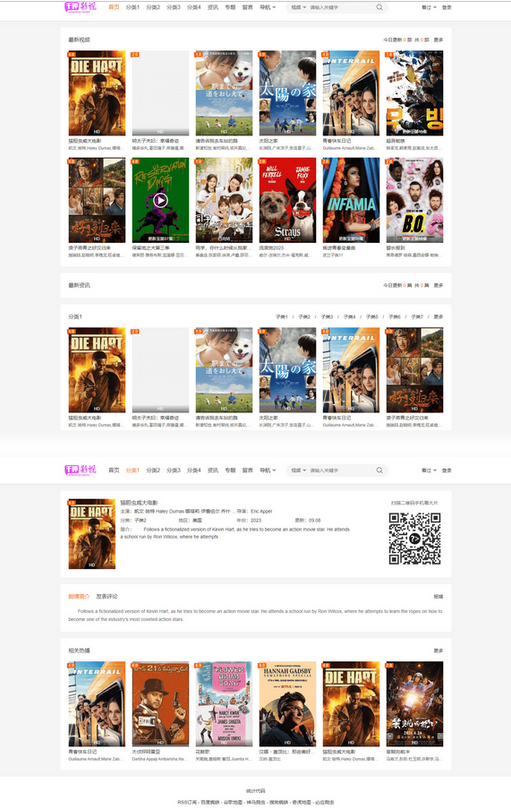Select 首页 in the top header menu
This screenshot has width=511, height=808.
point(114,7)
